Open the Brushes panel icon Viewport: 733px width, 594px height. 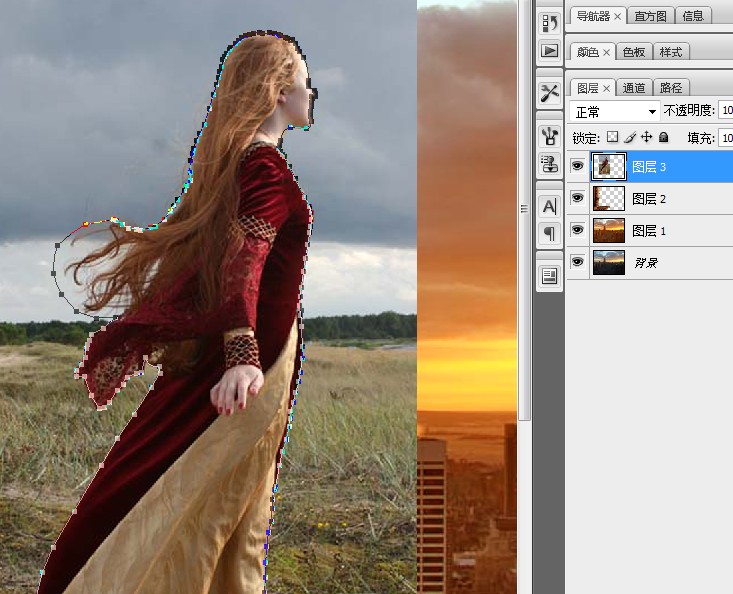549,136
